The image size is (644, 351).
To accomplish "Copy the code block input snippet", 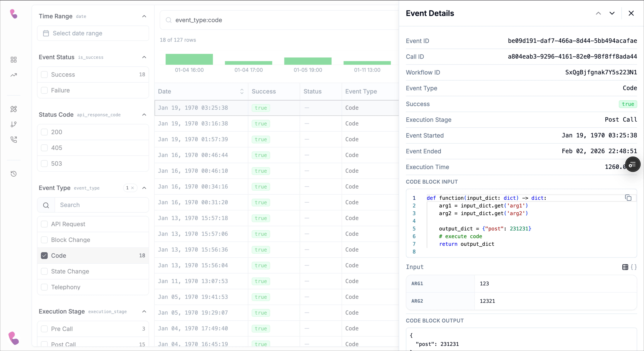I will pos(628,198).
